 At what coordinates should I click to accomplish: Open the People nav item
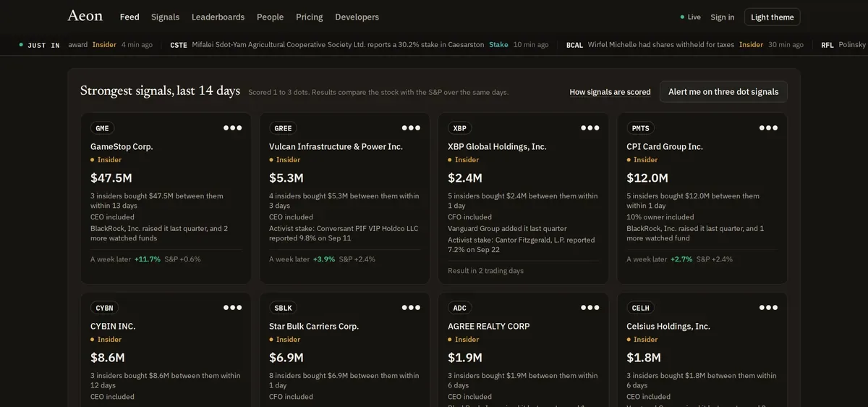pos(270,17)
